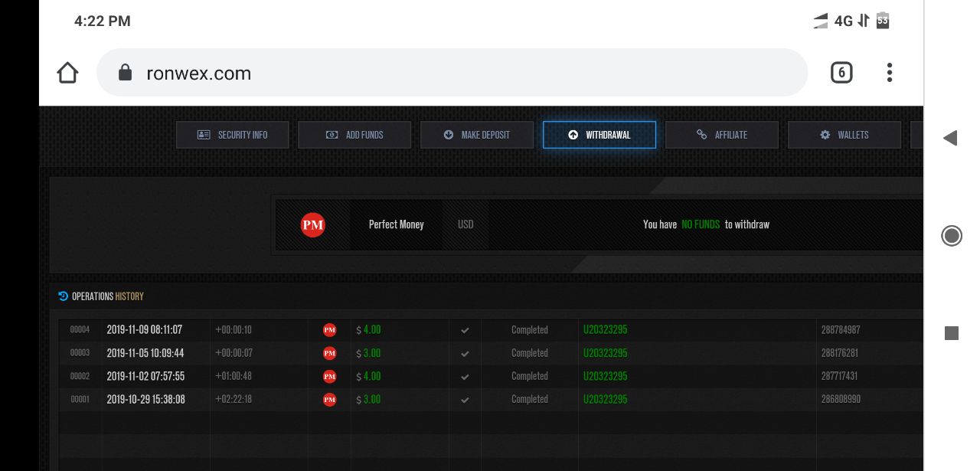Image resolution: width=980 pixels, height=471 pixels.
Task: Click batch number 287717431
Action: [839, 376]
